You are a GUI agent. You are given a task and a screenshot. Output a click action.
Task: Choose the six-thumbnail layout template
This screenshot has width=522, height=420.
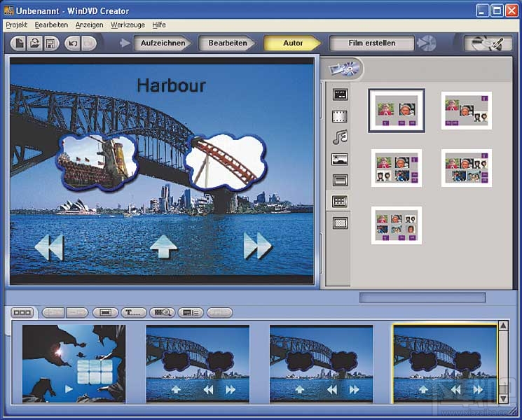coord(397,225)
